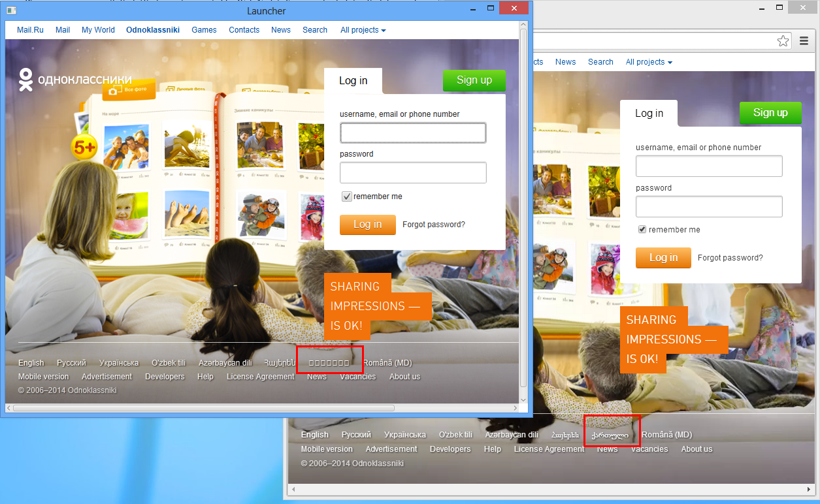
Task: Toggle 'remember me' checkbox in the Launcher window
Action: click(347, 197)
